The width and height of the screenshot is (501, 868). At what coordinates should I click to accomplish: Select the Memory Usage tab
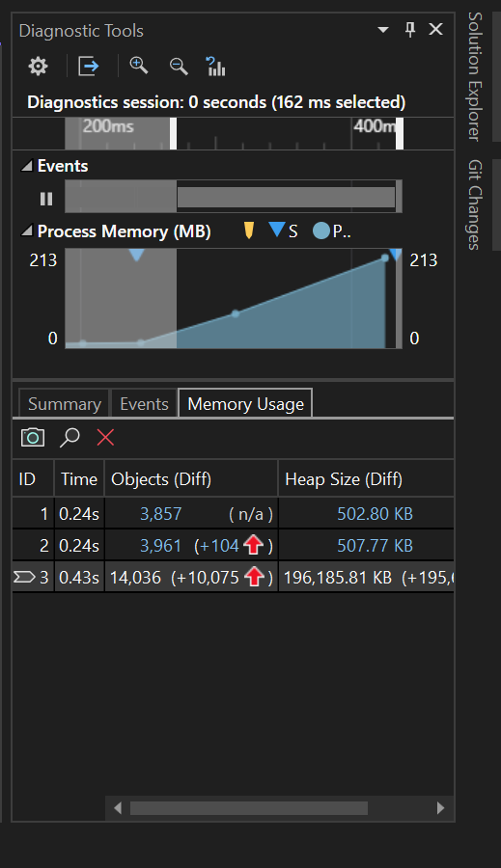[245, 403]
